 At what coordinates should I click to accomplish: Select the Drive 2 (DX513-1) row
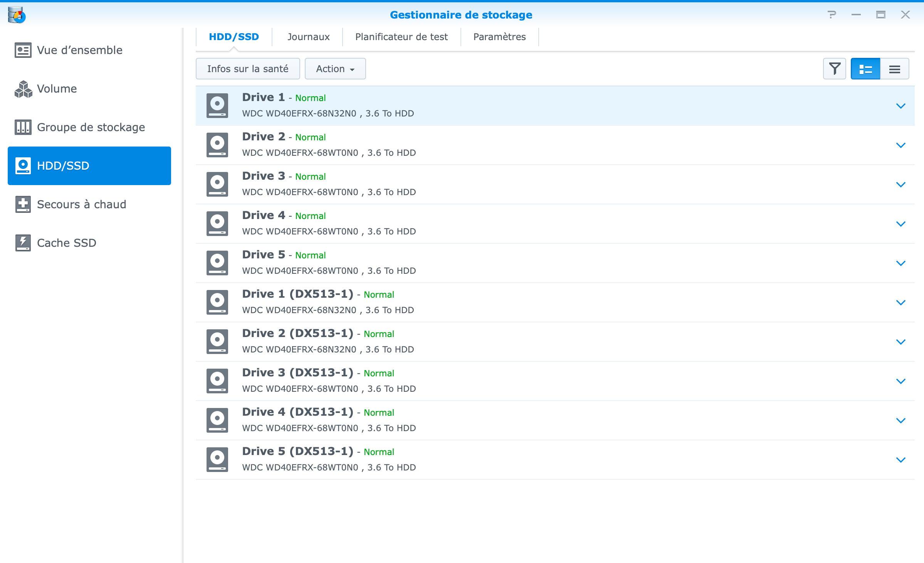539,342
